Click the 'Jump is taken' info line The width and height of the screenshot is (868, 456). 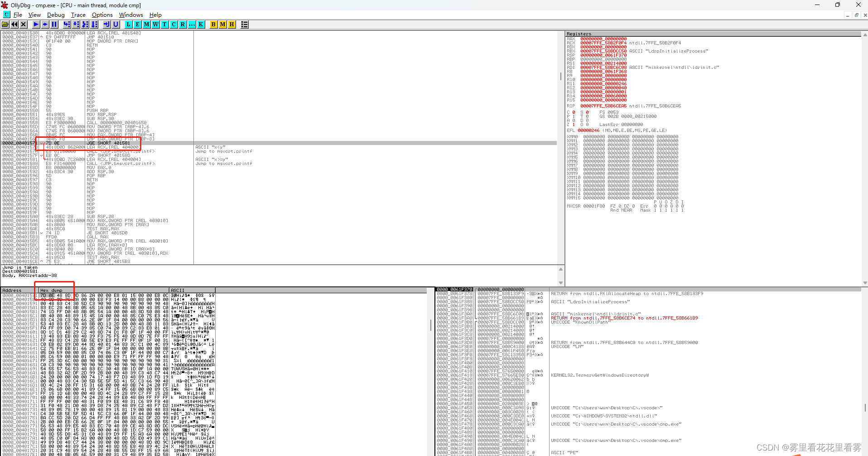[20, 267]
